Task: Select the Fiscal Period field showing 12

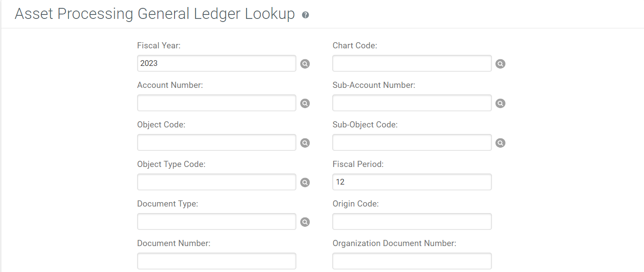Action: 412,182
